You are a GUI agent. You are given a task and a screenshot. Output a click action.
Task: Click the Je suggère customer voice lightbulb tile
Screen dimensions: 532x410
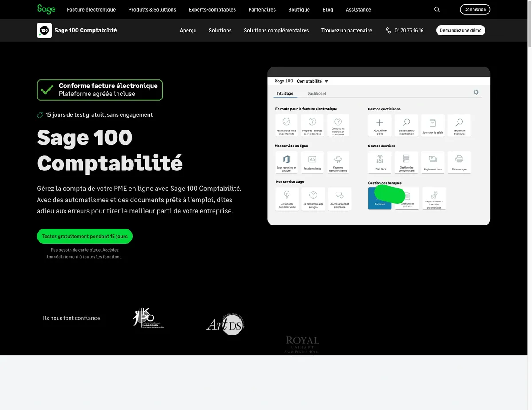tap(287, 199)
